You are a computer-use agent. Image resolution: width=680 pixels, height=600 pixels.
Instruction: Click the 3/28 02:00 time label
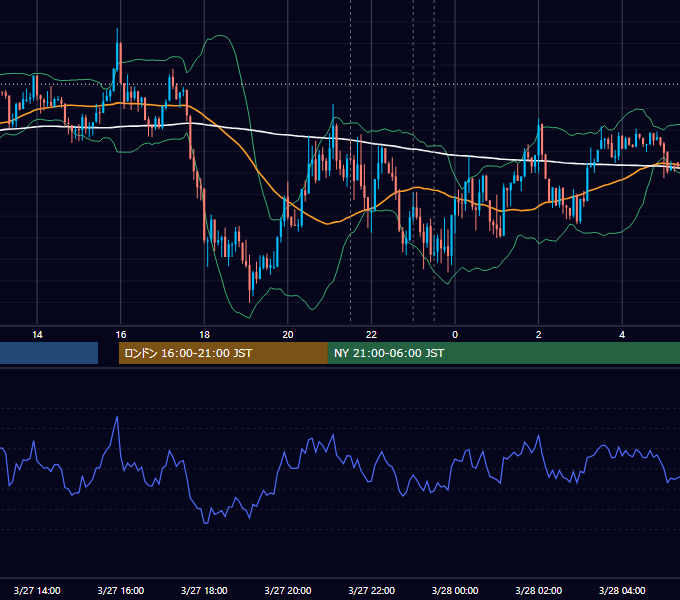(x=539, y=590)
